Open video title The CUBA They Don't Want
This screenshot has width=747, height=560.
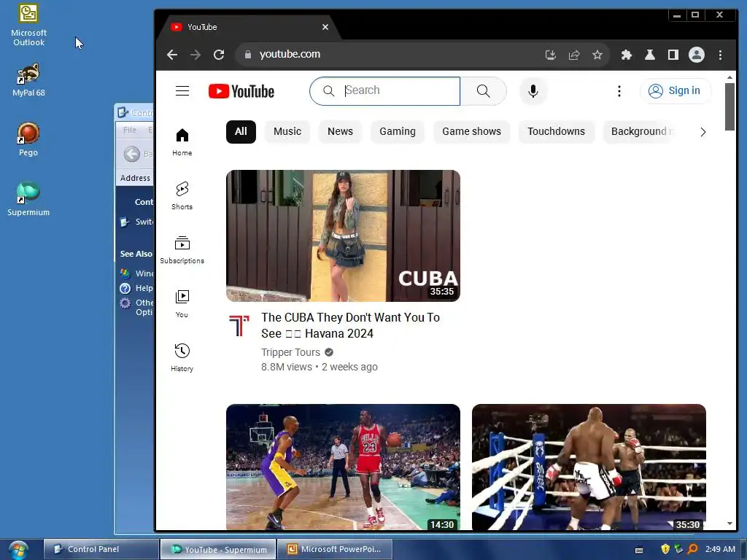(x=350, y=326)
